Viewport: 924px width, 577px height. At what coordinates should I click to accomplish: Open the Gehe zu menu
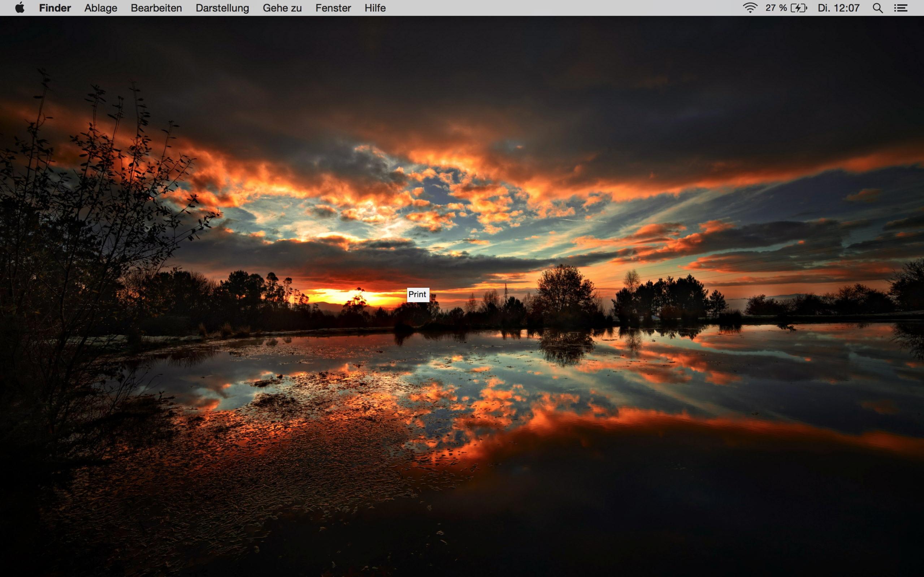pos(282,8)
